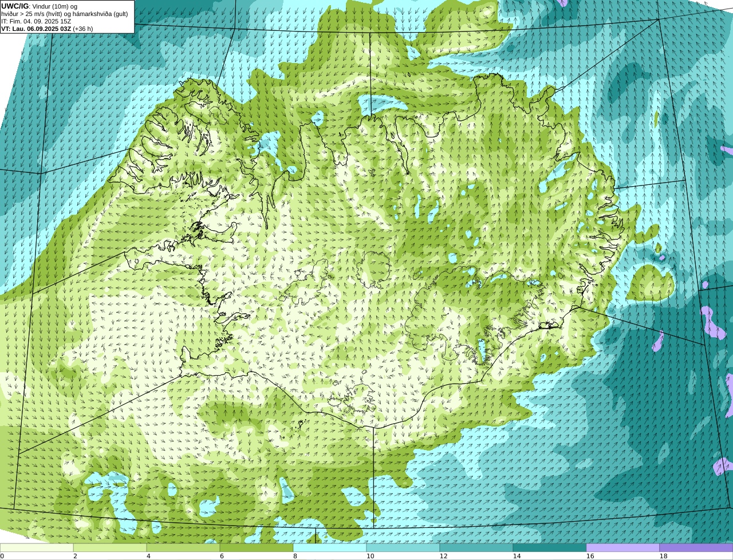Image resolution: width=733 pixels, height=560 pixels.
Task: Click the 16–18 m/s light purple legend swatch
Action: point(623,547)
